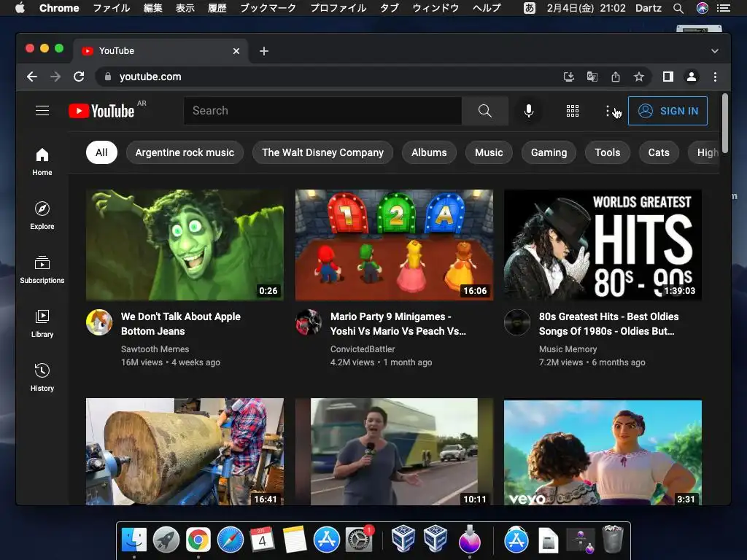Toggle Chrome side panel

pyautogui.click(x=668, y=77)
